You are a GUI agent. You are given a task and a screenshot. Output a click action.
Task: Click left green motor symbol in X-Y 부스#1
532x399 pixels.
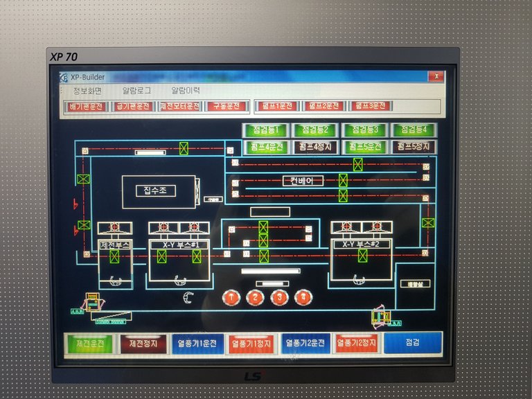tap(162, 256)
